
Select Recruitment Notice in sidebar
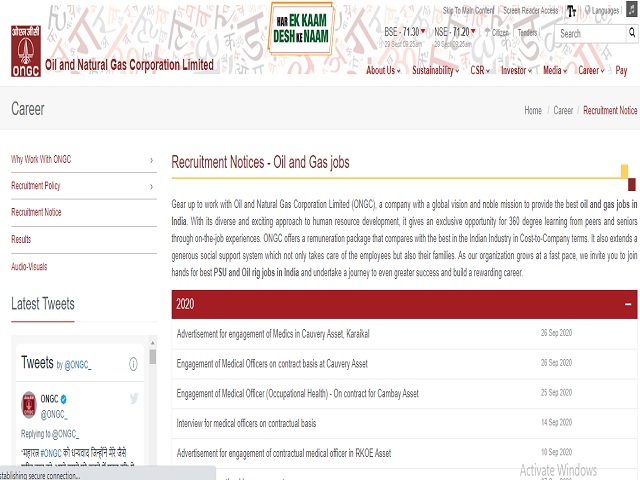click(36, 212)
